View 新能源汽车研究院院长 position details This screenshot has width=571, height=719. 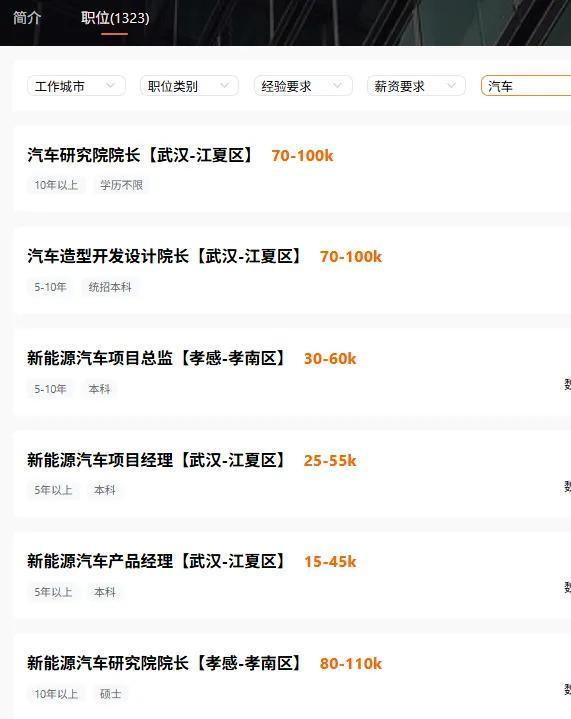164,663
